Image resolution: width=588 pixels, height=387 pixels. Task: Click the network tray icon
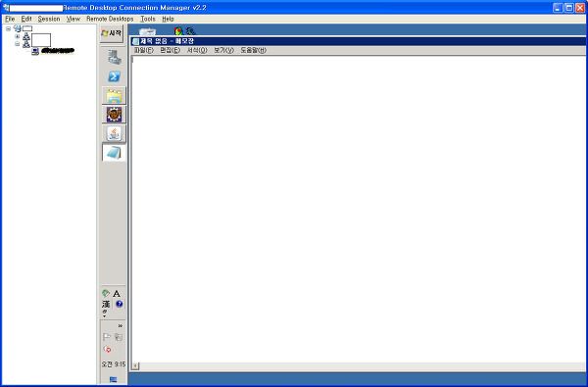119,337
